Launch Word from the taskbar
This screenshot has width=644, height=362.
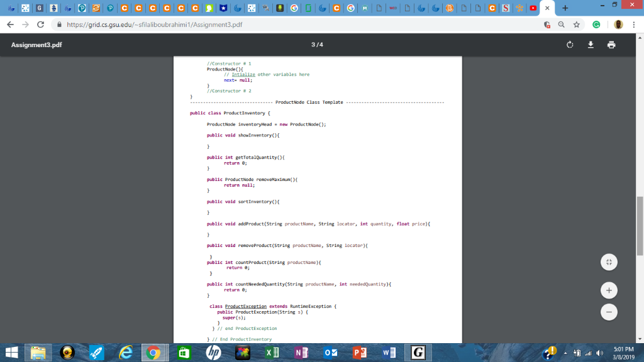[x=389, y=352]
